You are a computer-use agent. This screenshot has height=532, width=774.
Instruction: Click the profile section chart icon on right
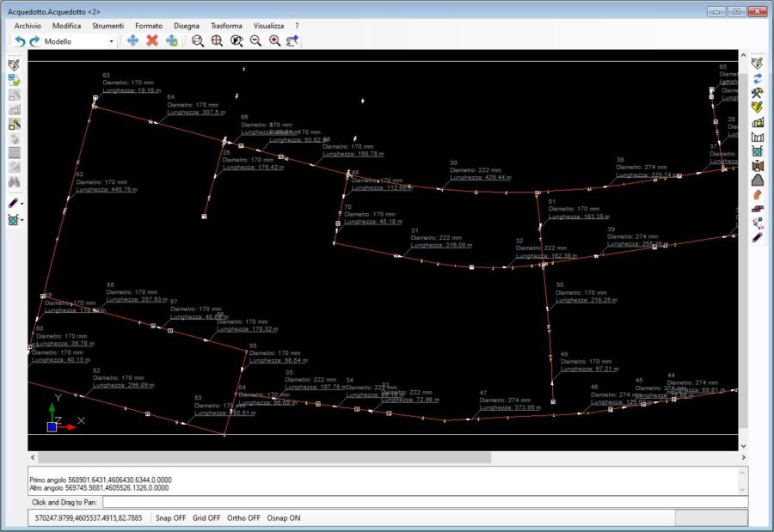click(757, 137)
